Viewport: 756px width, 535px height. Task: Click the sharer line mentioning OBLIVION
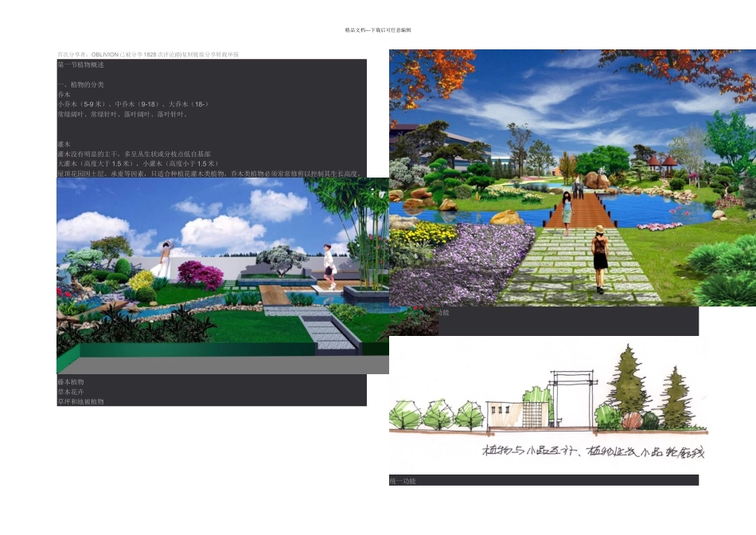(x=148, y=54)
